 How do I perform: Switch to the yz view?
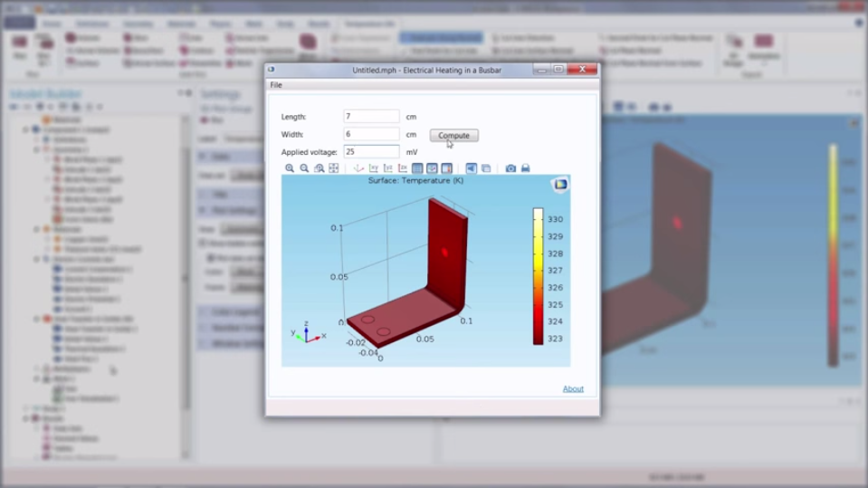coord(387,168)
